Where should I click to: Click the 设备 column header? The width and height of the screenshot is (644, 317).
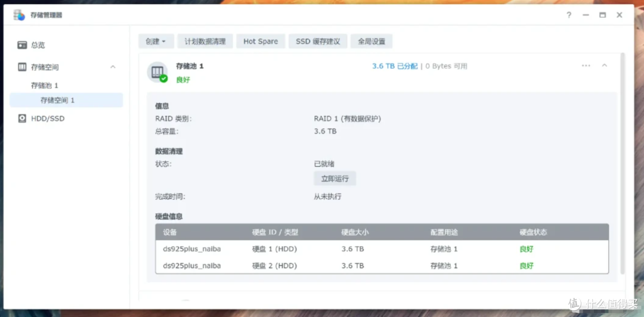(169, 232)
